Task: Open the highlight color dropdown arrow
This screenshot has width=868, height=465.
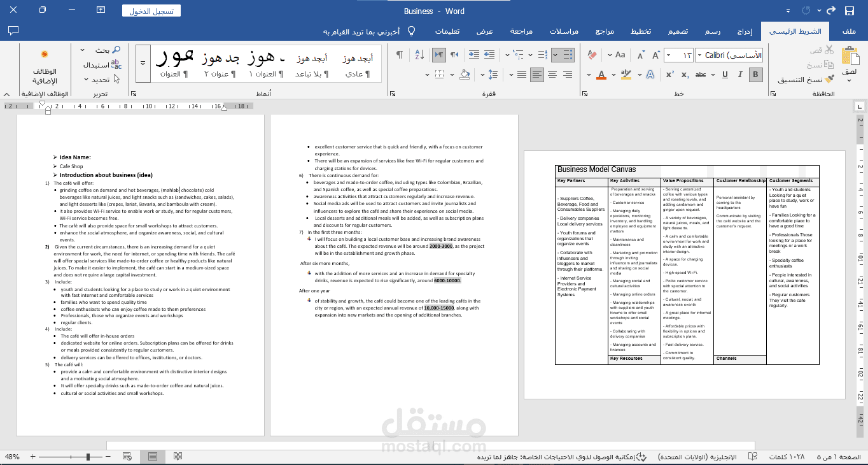Action: click(x=614, y=75)
